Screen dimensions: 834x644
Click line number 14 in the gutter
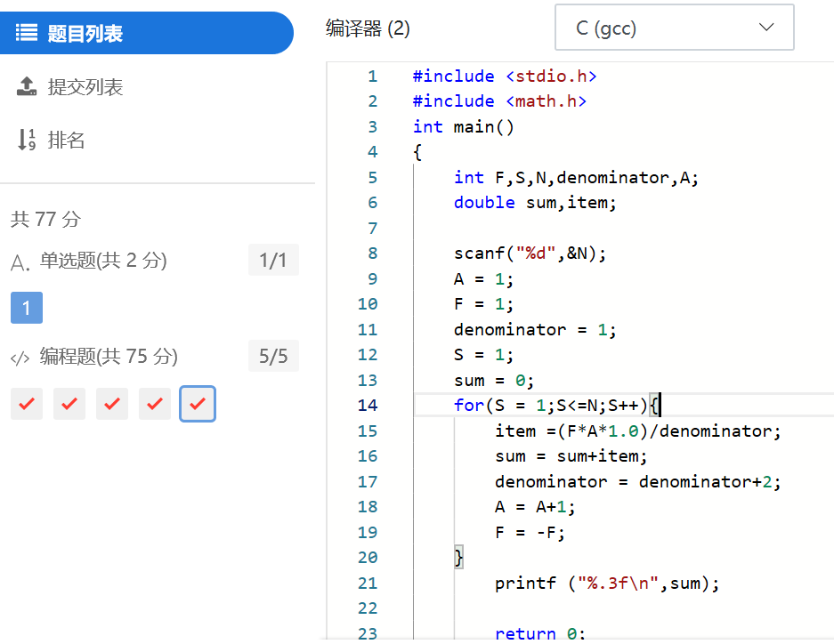pos(367,406)
